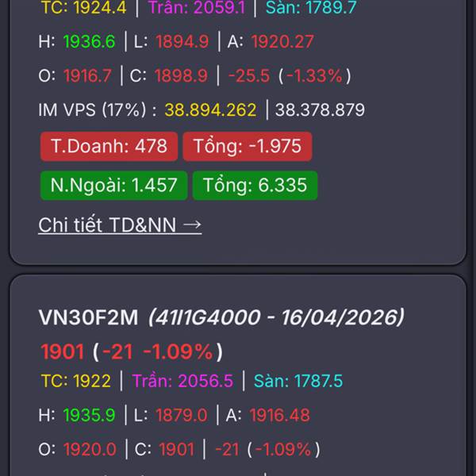Screen dimensions: 476x476
Task: Tap the average price 1920.27
Action: point(282,41)
